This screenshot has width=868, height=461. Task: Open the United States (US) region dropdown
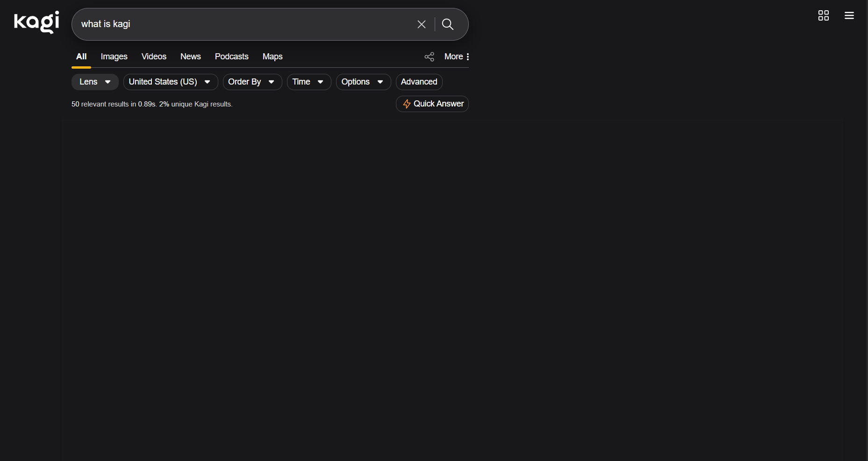[170, 82]
